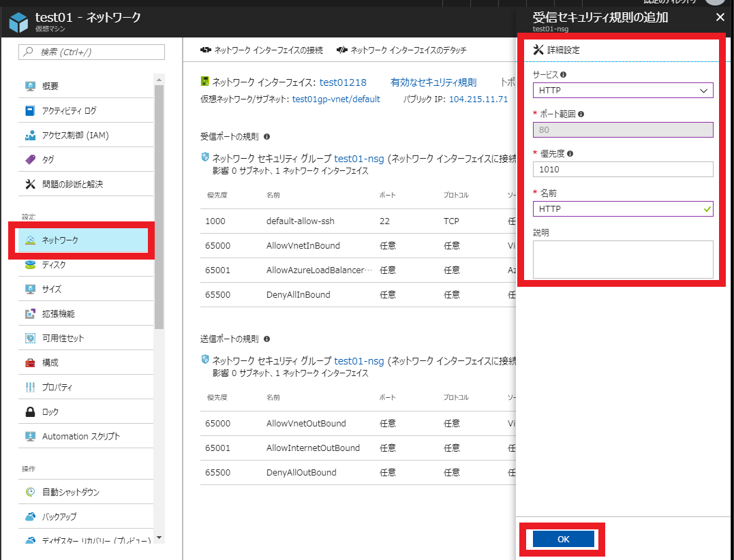Select the AllowVnetInBound rule row
This screenshot has height=560, width=734.
pos(358,246)
